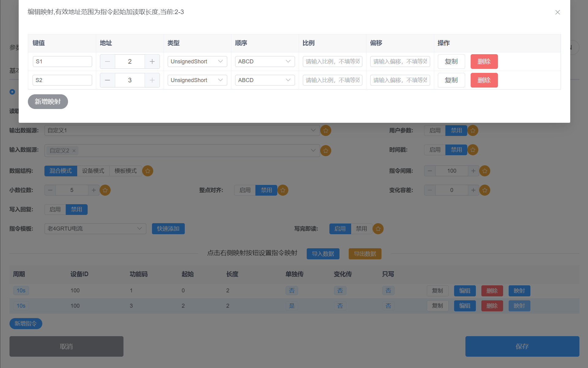
Task: Click star icon beside 数据结构 modes
Action: tap(148, 171)
